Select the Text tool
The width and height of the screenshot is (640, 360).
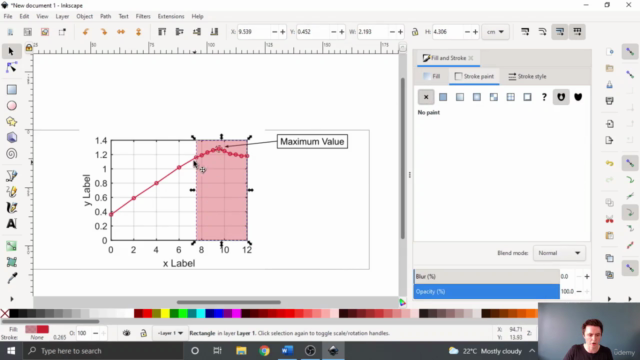click(11, 224)
